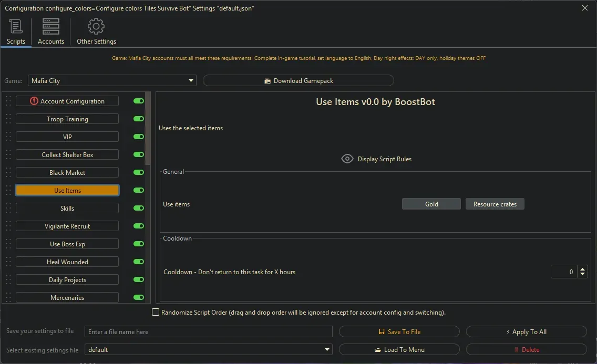The height and width of the screenshot is (364, 597).
Task: Click the Load To Menu button
Action: pos(399,349)
